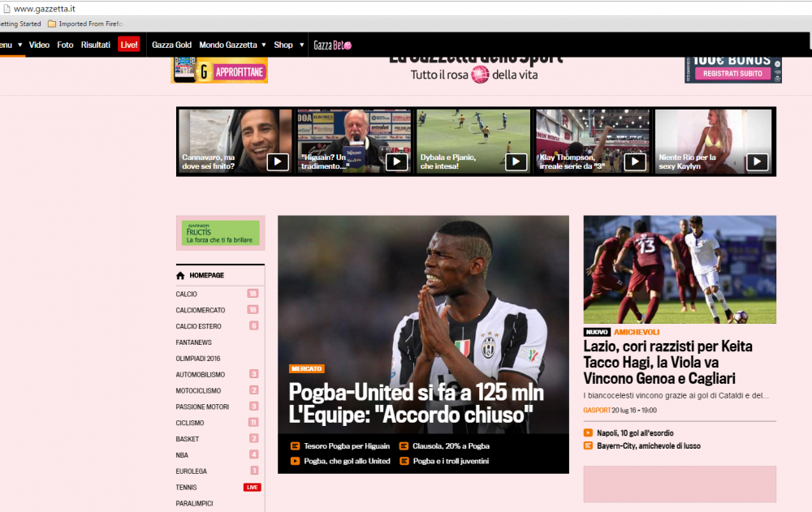Play the Higuain press conference video
Image resolution: width=812 pixels, height=512 pixels.
pos(397,162)
